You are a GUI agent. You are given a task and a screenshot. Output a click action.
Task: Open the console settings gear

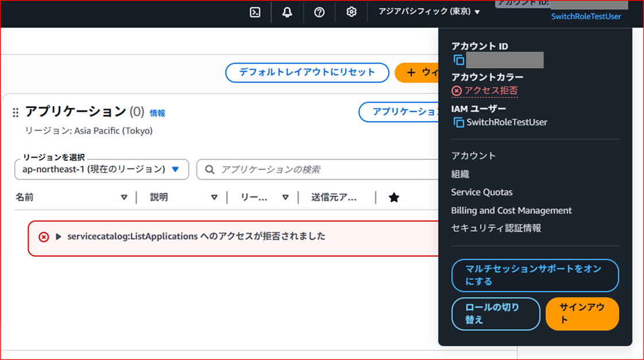(x=351, y=11)
